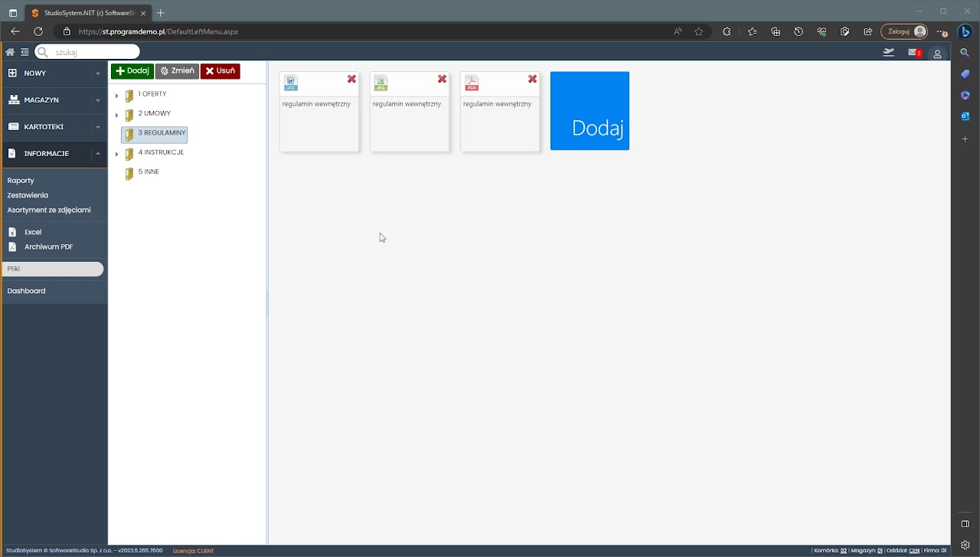Click the airplane icon in the top bar

tap(888, 53)
